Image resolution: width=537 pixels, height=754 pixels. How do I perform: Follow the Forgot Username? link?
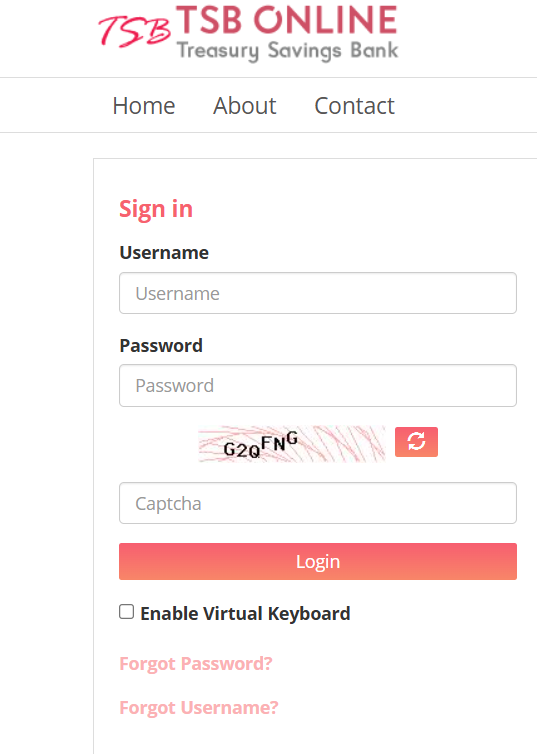click(x=199, y=708)
